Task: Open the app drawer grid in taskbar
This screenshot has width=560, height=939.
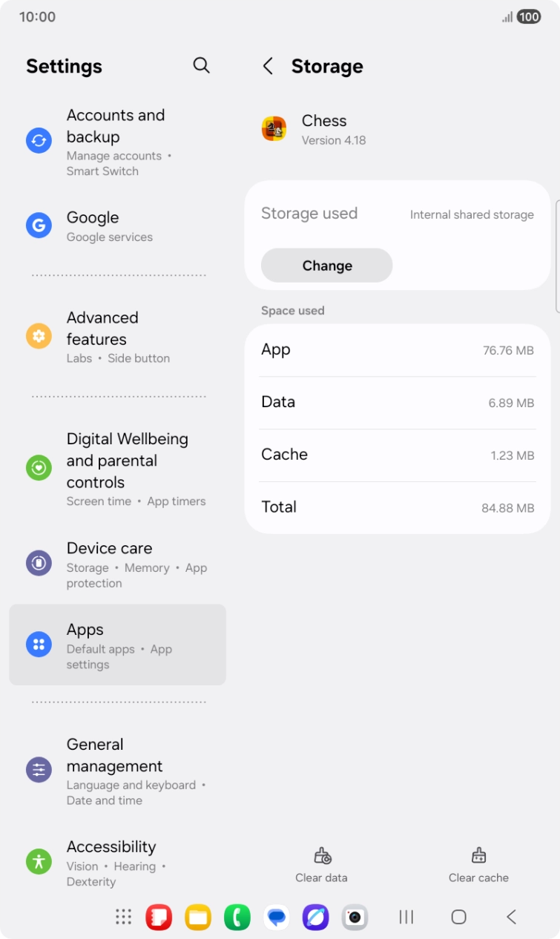Action: point(124,917)
